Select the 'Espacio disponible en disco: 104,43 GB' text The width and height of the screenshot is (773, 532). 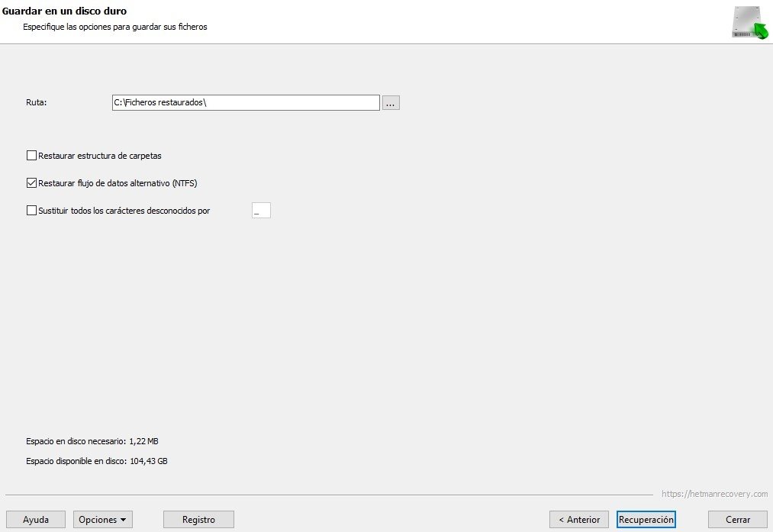pyautogui.click(x=97, y=462)
